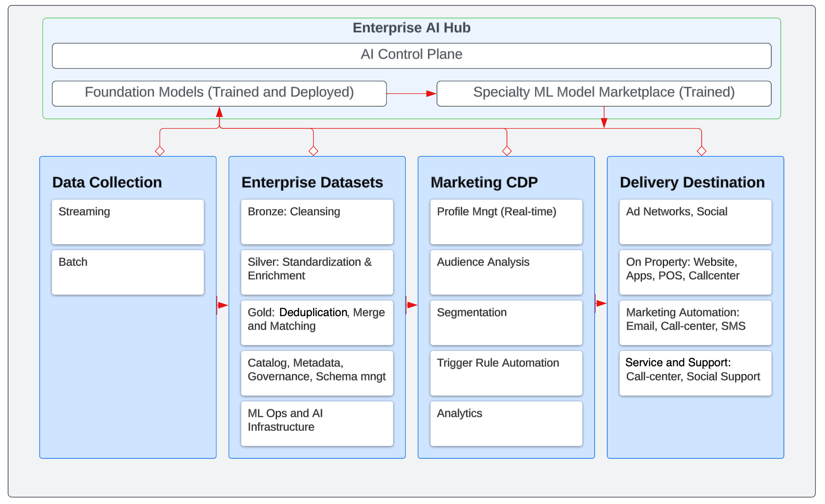This screenshot has width=825, height=504.
Task: Select the diamond connector above Enterprise Datasets
Action: coord(313,151)
